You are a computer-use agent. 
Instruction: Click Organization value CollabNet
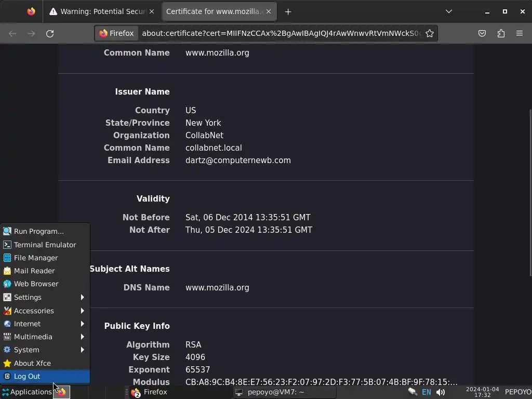(x=204, y=136)
